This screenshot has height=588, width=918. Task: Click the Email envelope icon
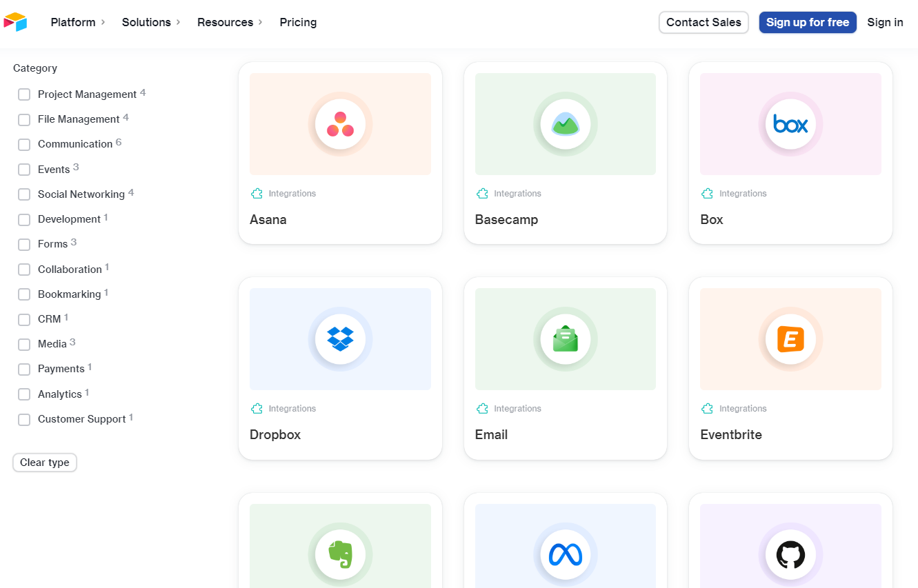(x=566, y=339)
